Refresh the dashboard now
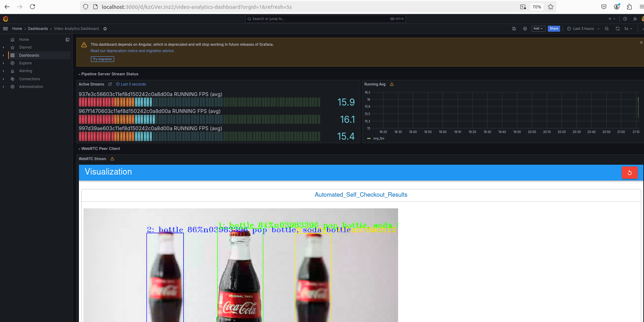Screen dimensions: 644x322 tap(618, 29)
